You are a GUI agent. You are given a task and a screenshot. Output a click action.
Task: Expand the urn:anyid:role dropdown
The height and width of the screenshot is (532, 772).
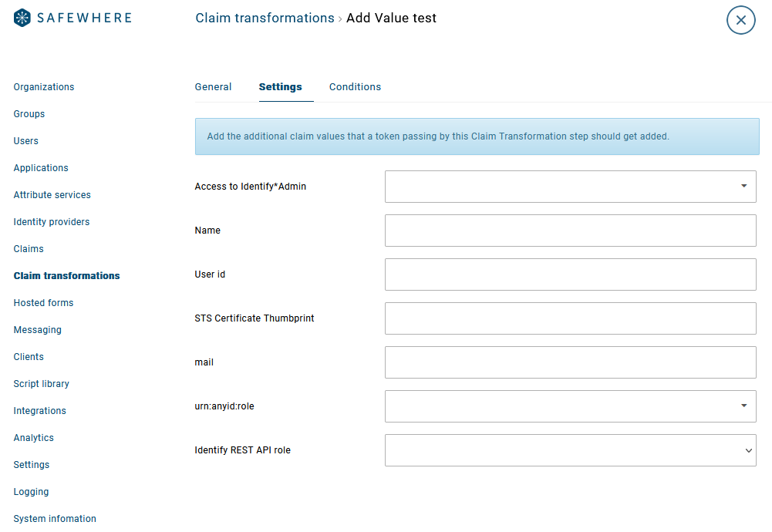click(570, 406)
